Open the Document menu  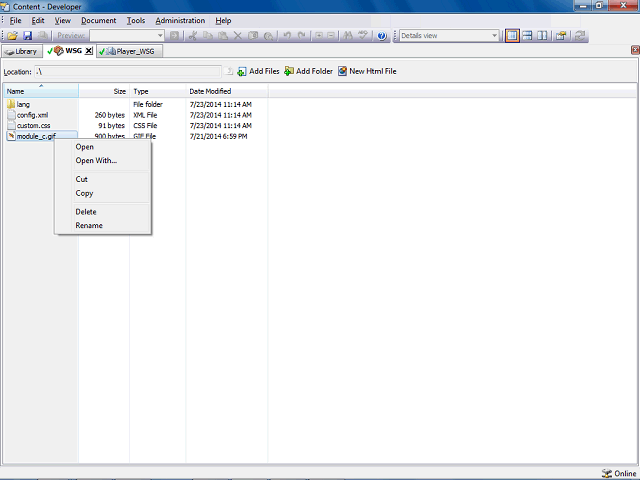coord(98,20)
